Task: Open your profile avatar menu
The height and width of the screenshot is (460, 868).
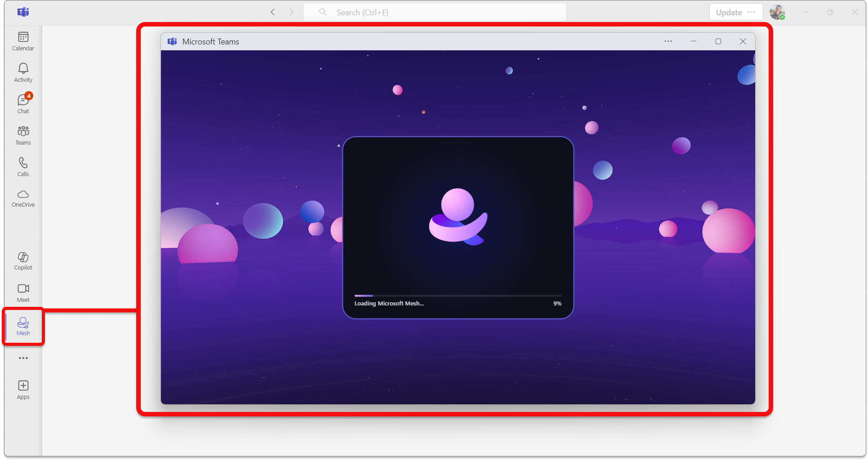Action: pyautogui.click(x=777, y=12)
